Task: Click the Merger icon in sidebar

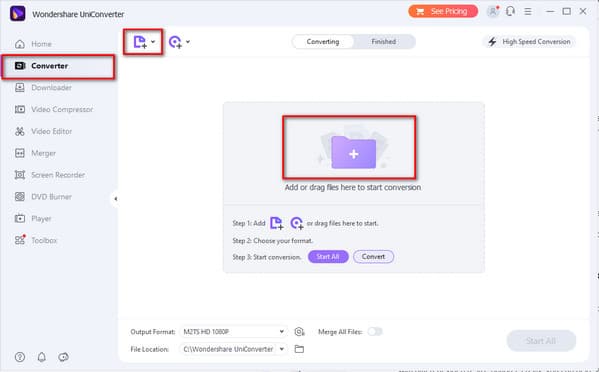Action: [x=20, y=153]
